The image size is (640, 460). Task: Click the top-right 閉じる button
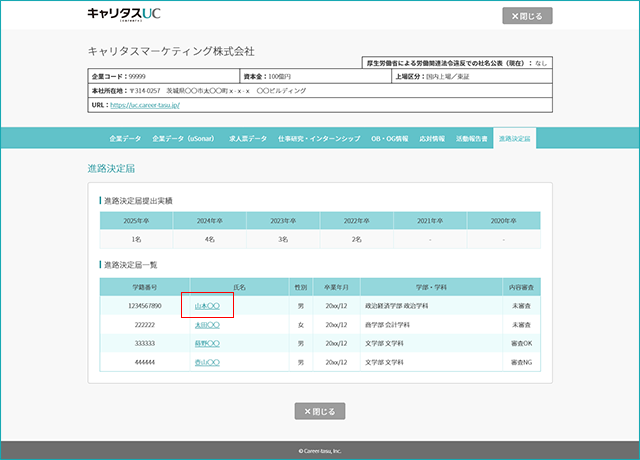click(x=527, y=16)
